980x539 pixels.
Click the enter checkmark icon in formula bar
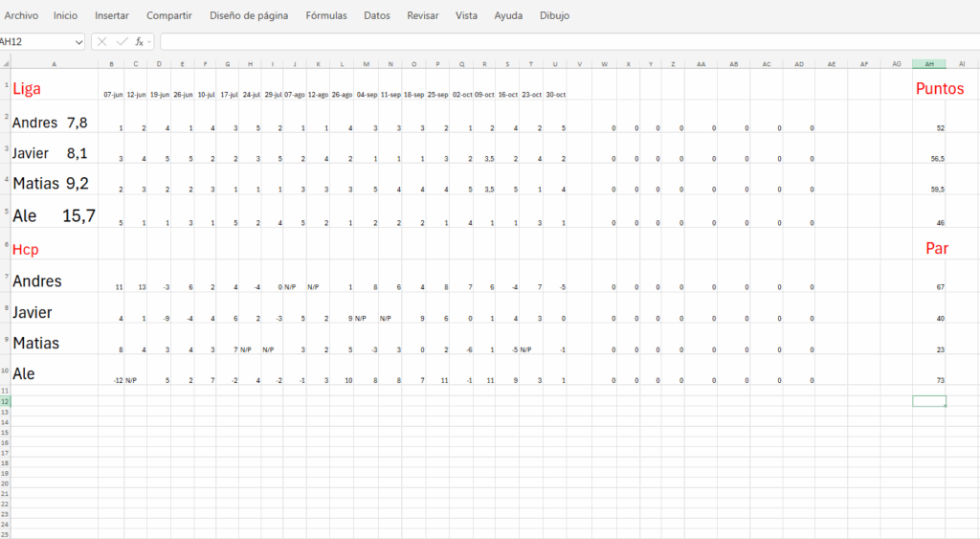point(122,41)
